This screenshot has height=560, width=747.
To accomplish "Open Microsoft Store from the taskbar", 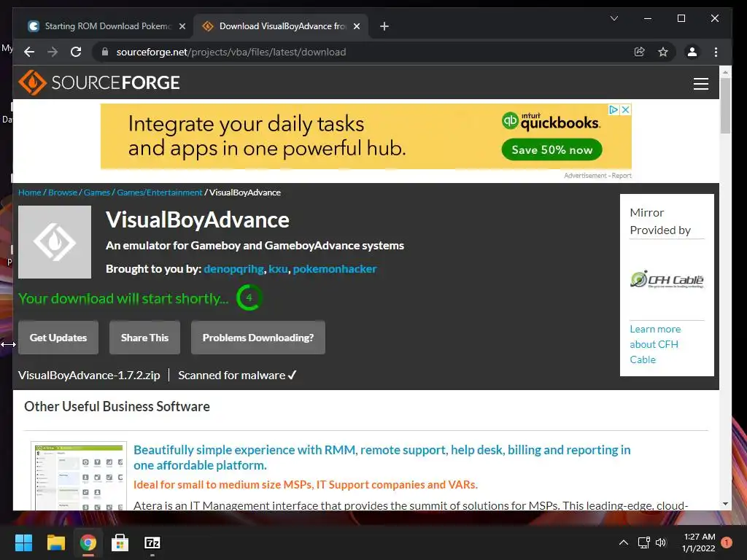I will click(x=120, y=542).
